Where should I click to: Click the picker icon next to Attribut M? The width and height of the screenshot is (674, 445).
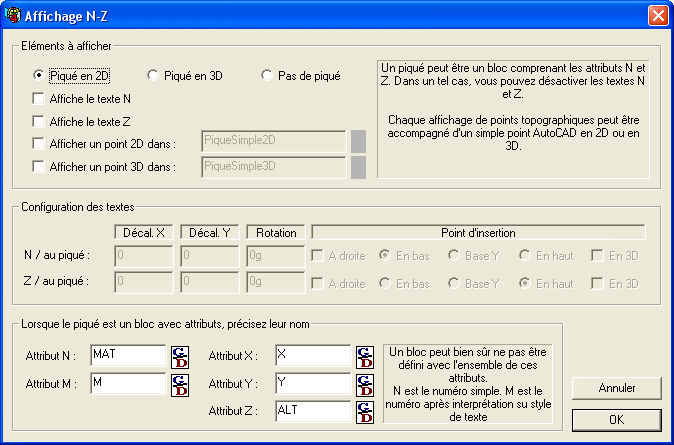[x=180, y=384]
